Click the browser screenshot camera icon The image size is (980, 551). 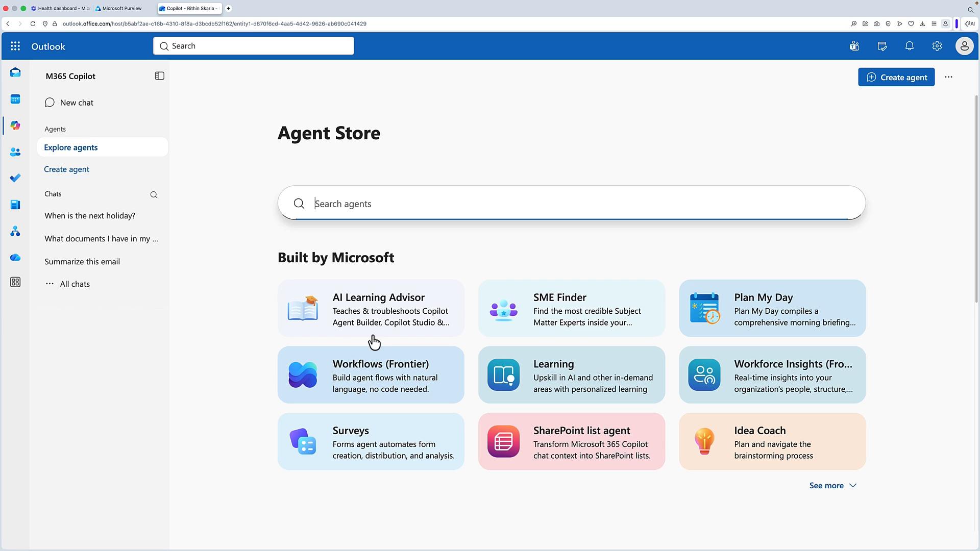click(876, 24)
